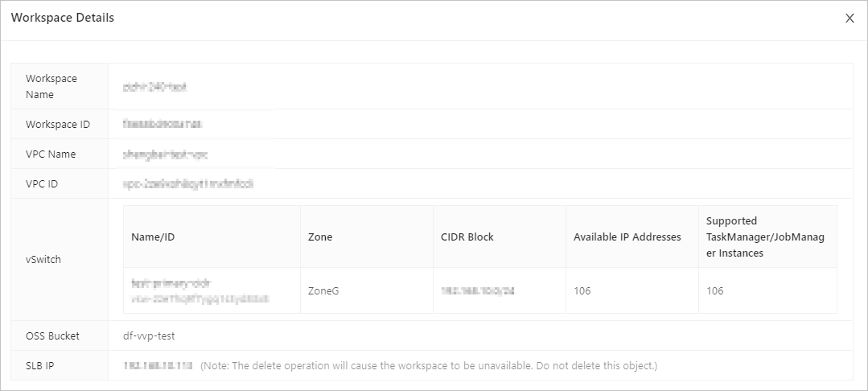The width and height of the screenshot is (868, 391).
Task: Select the vSwitch row label
Action: (x=43, y=259)
